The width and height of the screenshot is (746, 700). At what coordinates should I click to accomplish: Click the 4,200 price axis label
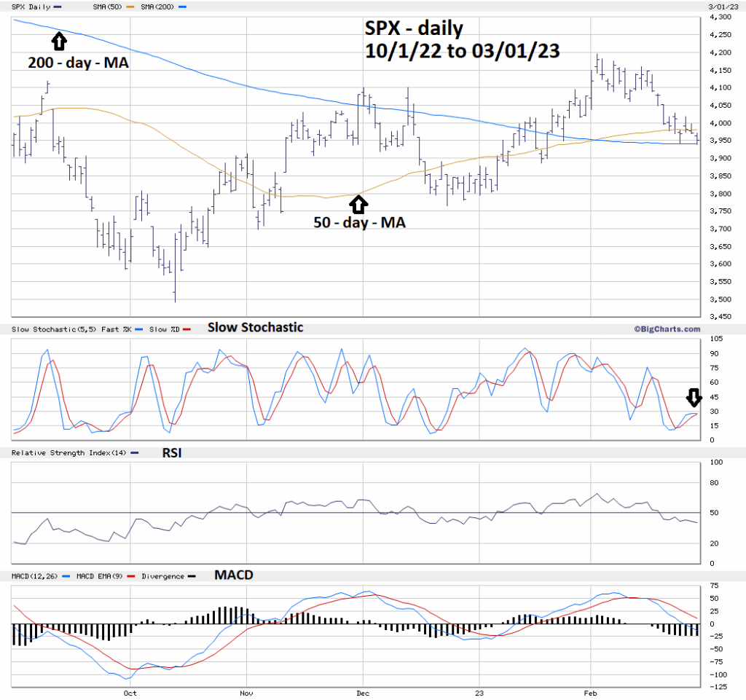pyautogui.click(x=721, y=52)
